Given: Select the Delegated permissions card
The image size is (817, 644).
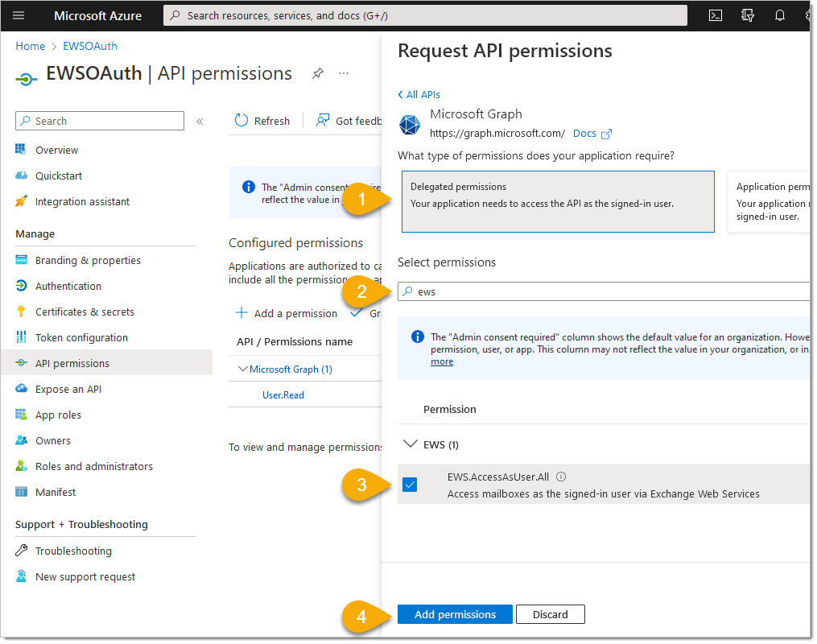Looking at the screenshot, I should (x=559, y=202).
